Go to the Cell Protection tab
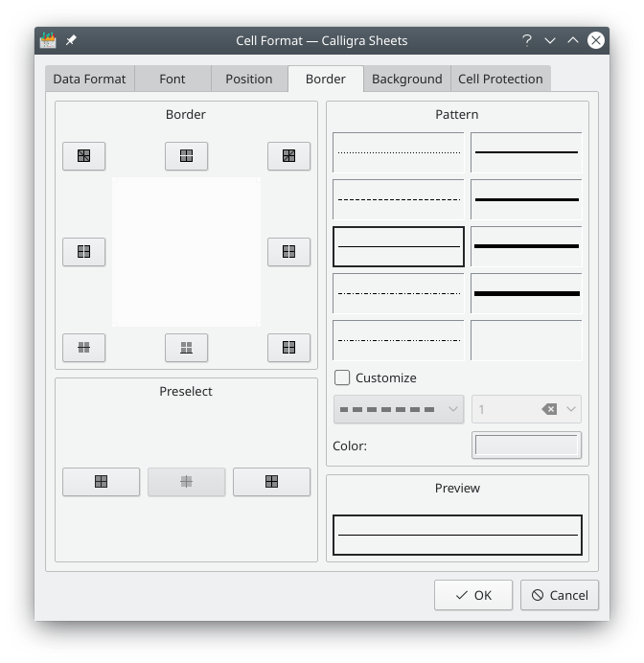The height and width of the screenshot is (663, 644). pos(500,79)
